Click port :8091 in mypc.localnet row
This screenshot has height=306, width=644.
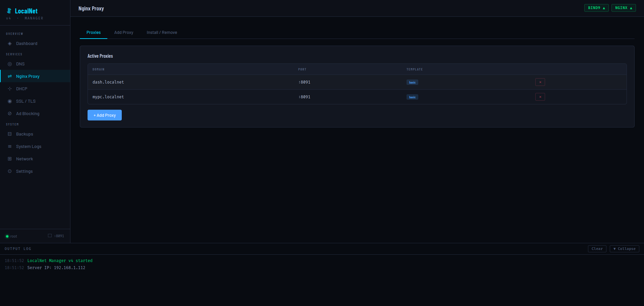coord(304,97)
